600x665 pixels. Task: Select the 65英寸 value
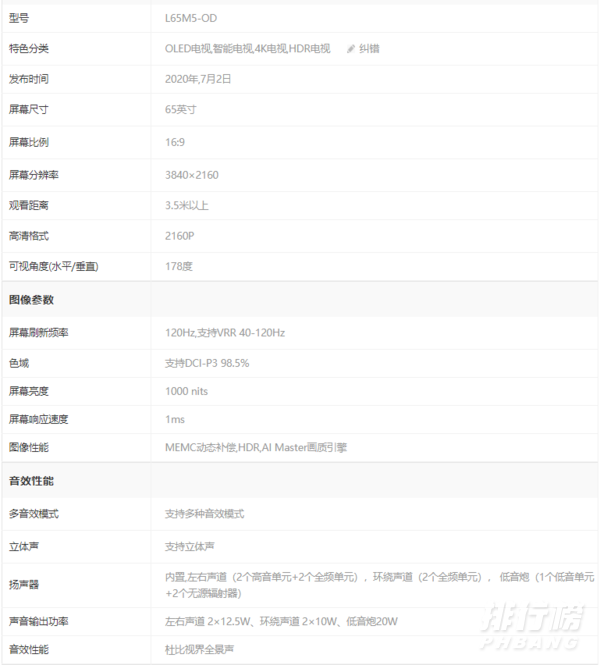(x=181, y=109)
